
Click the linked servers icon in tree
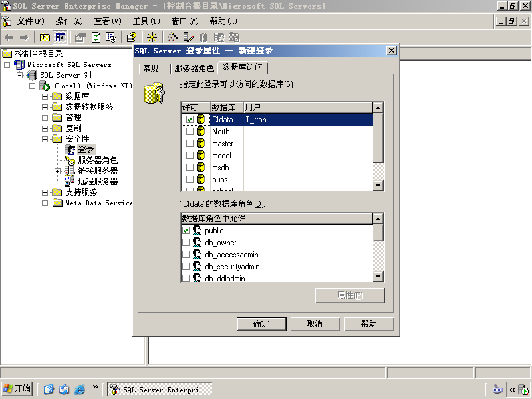70,170
